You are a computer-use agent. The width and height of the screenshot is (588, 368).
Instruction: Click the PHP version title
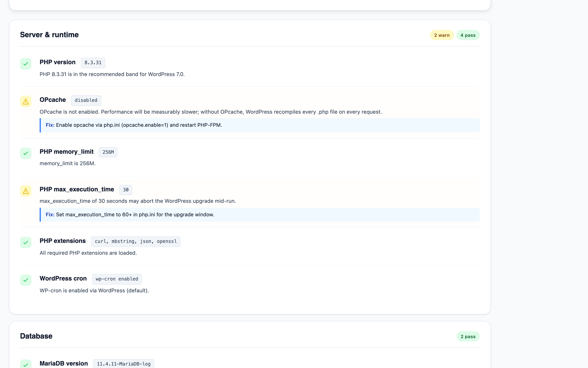[x=58, y=62]
